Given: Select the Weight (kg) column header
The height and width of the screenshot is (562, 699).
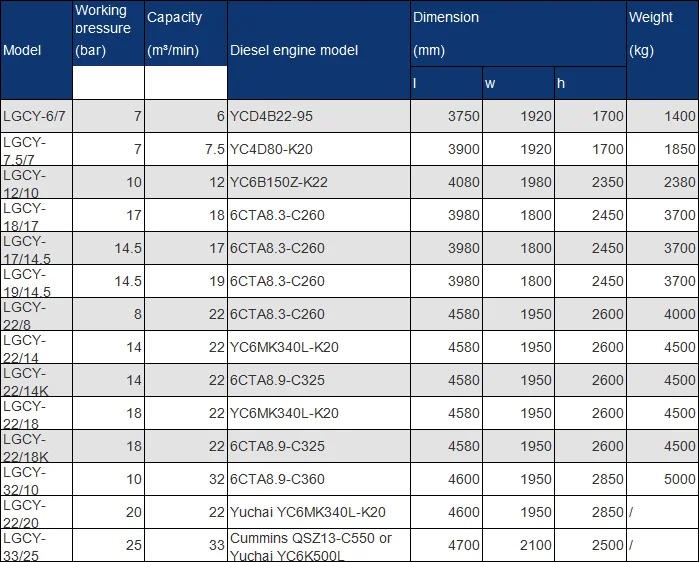Looking at the screenshot, I should pos(650,32).
